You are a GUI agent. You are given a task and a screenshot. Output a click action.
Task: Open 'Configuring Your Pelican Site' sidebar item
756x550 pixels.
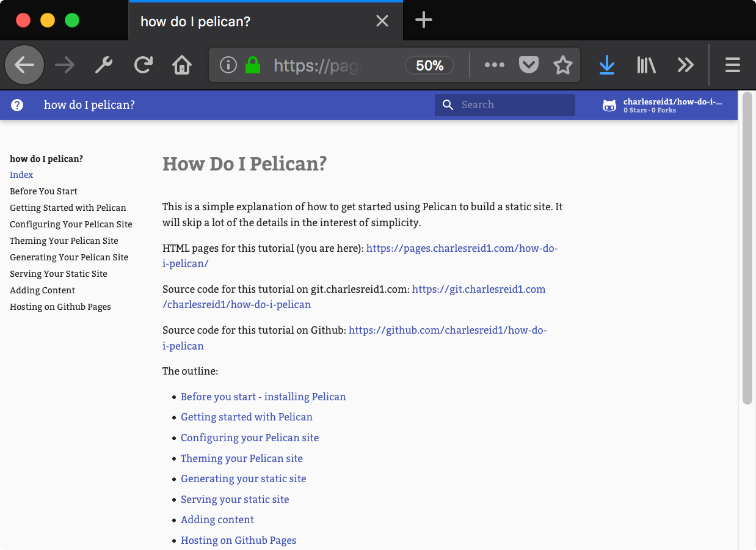point(71,224)
